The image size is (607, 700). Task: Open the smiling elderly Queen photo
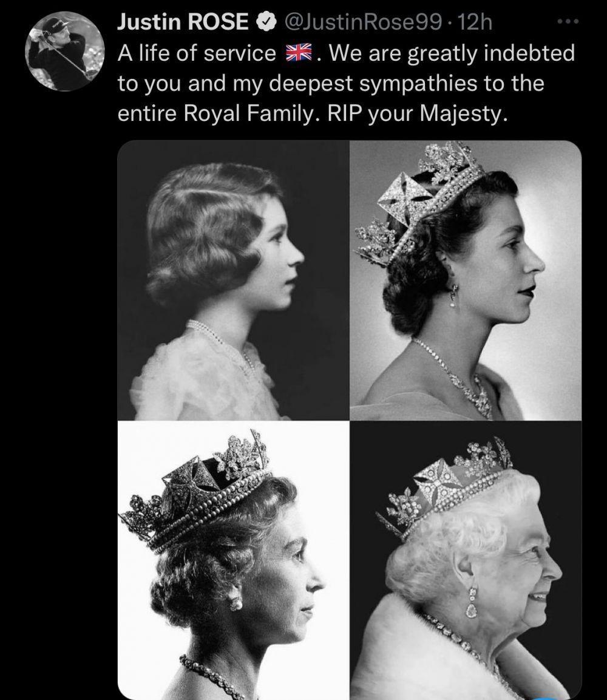pos(466,560)
